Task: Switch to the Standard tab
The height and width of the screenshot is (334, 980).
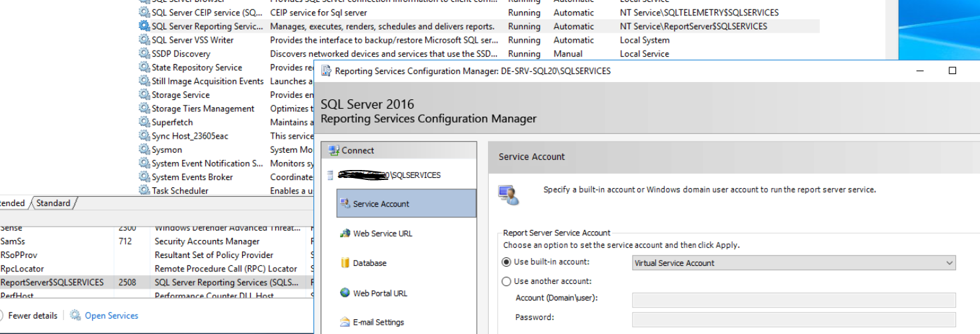Action: (53, 203)
